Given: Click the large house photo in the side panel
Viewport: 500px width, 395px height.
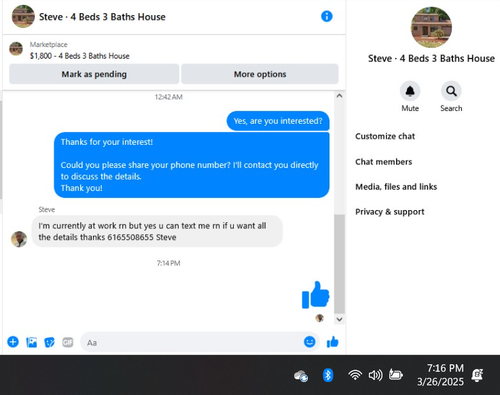Looking at the screenshot, I should click(x=431, y=27).
